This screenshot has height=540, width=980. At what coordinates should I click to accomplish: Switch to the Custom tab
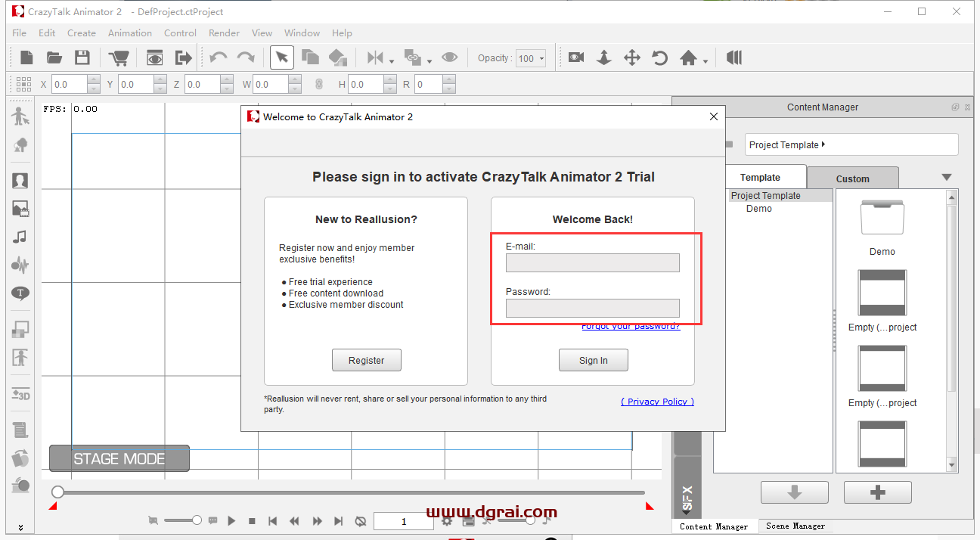pos(853,178)
